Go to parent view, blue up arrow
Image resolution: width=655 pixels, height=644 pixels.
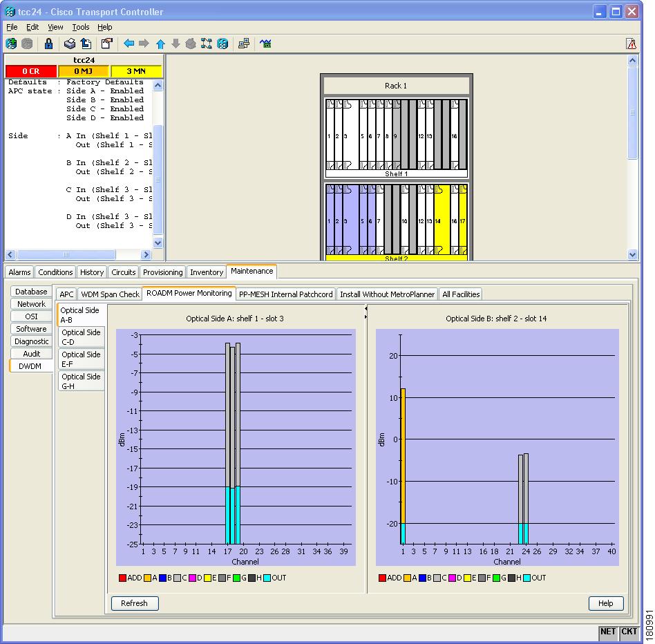(160, 44)
